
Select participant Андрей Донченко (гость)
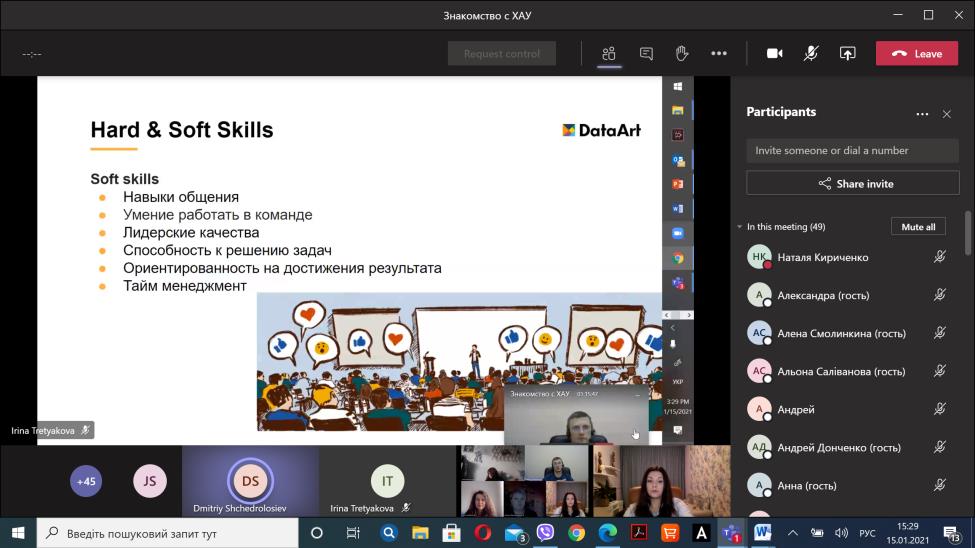pos(838,448)
